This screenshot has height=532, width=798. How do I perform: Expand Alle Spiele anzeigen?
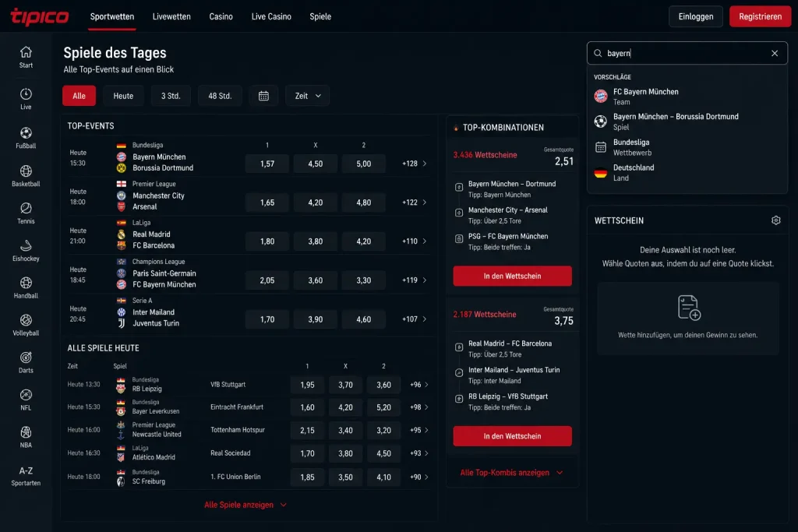pos(245,505)
